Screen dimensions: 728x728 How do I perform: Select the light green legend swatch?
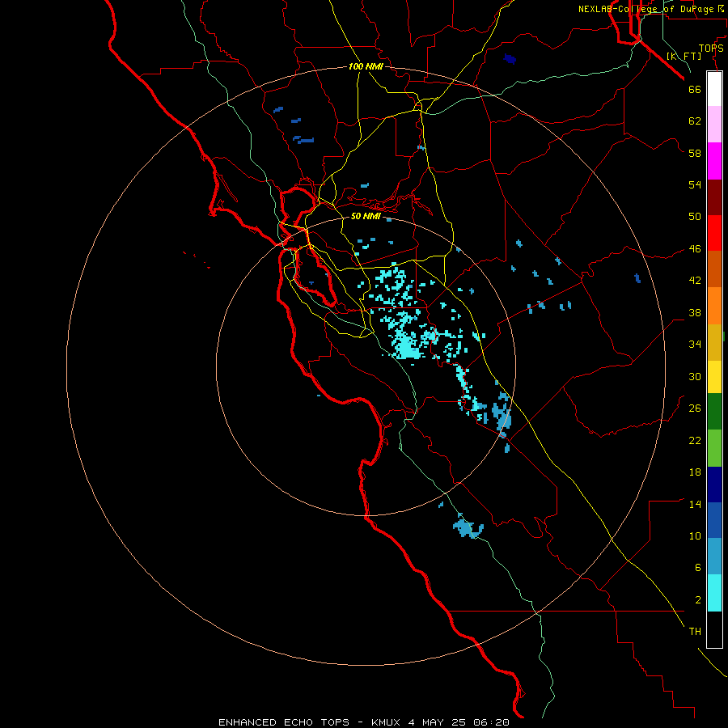(714, 448)
